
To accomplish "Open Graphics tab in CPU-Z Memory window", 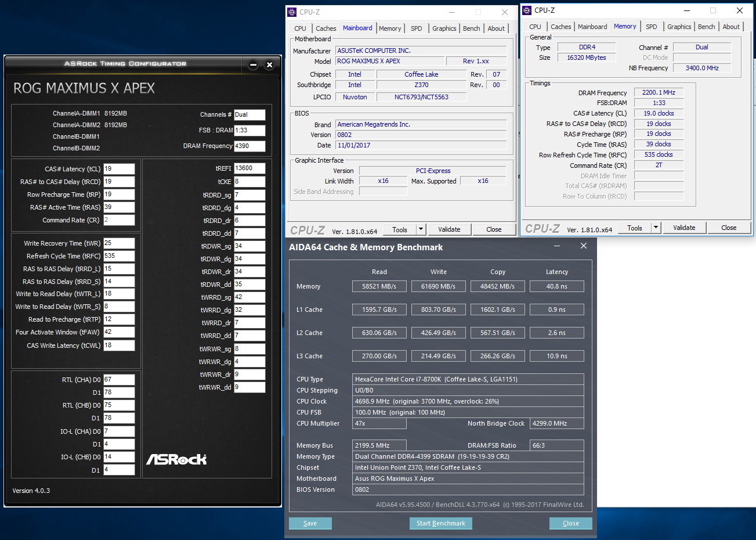I will (679, 27).
